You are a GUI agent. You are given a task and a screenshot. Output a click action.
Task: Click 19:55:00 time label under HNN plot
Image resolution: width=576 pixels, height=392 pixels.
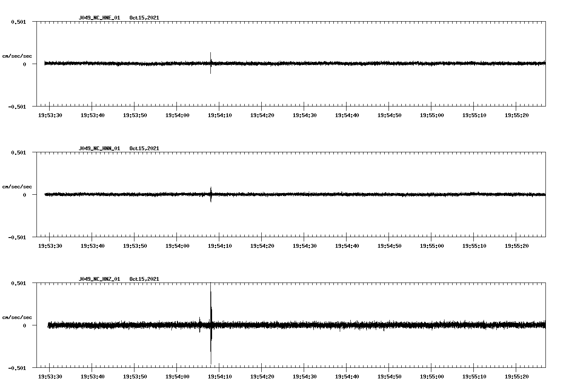pos(432,246)
